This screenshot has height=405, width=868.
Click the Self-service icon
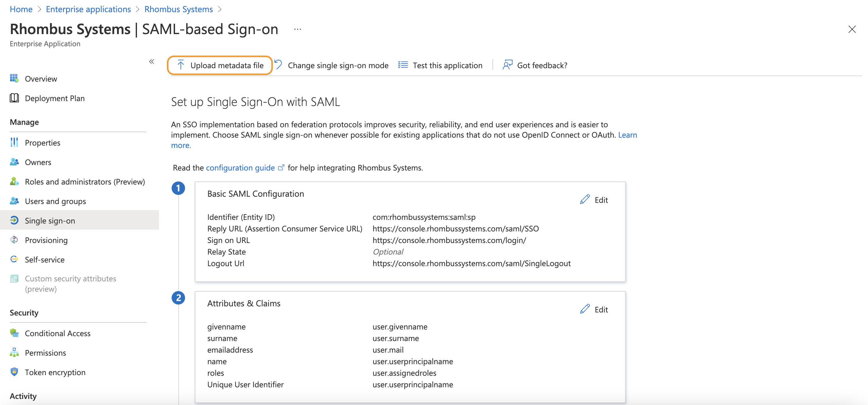pyautogui.click(x=14, y=259)
